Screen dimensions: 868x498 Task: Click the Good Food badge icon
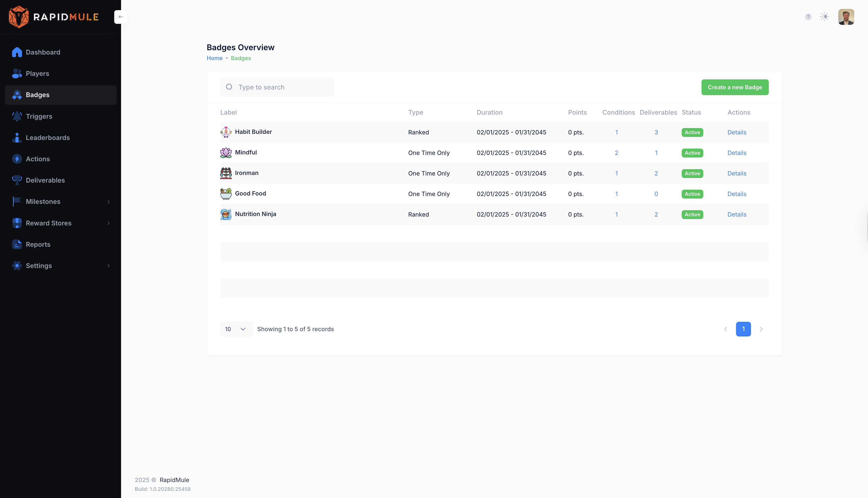point(226,193)
